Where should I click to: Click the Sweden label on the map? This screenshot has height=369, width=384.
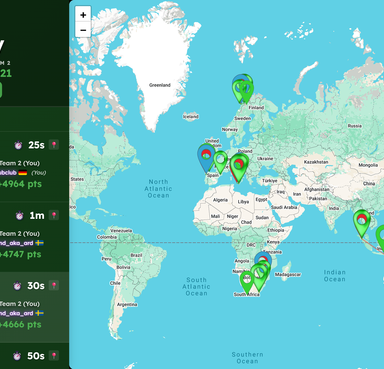tap(243, 118)
